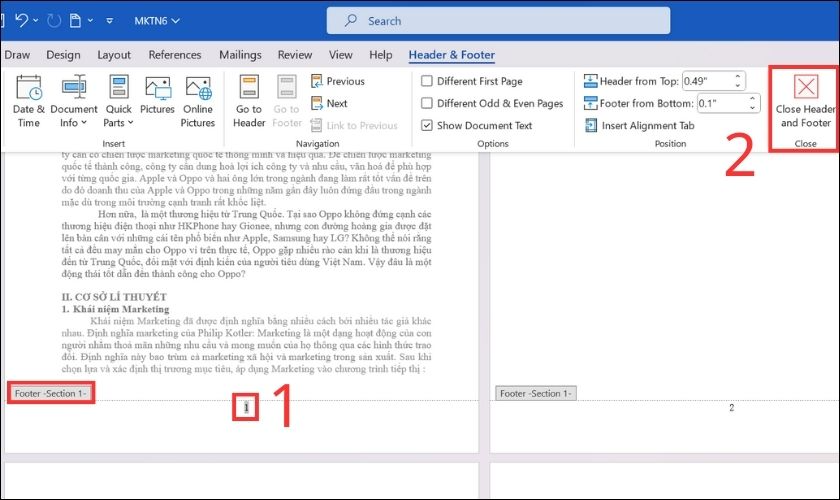Uncheck Show Document Text
Screen dimensions: 840x500
point(427,125)
